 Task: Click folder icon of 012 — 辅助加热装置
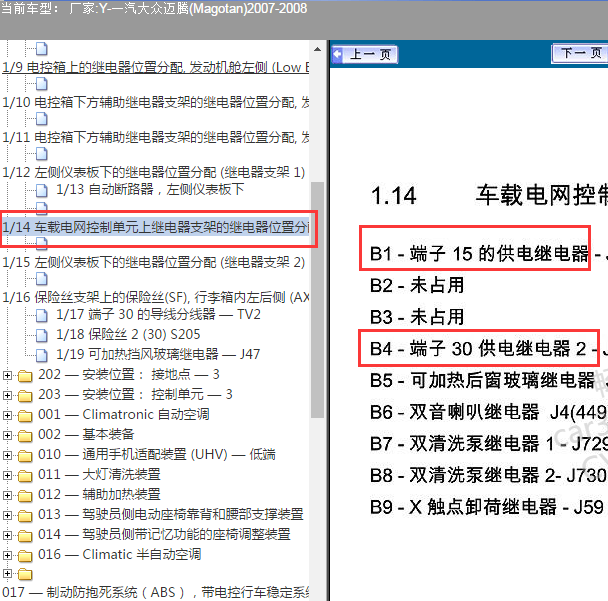[25, 496]
